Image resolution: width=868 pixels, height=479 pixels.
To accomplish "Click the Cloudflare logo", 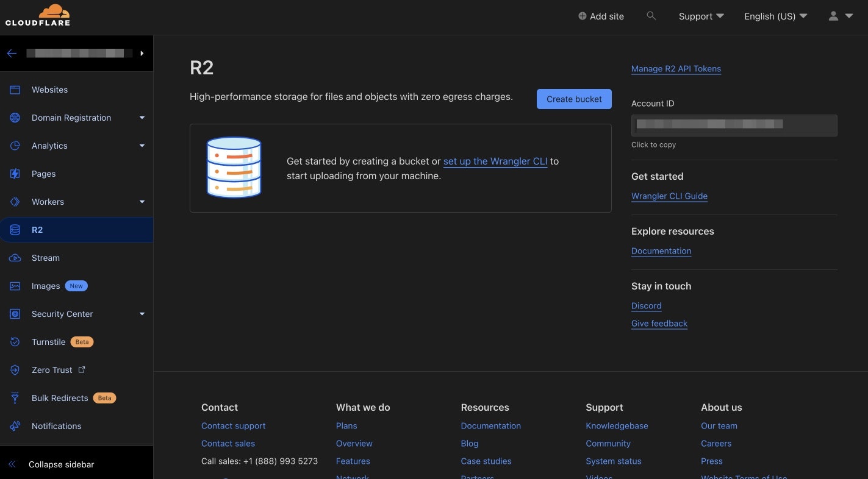I will click(37, 15).
